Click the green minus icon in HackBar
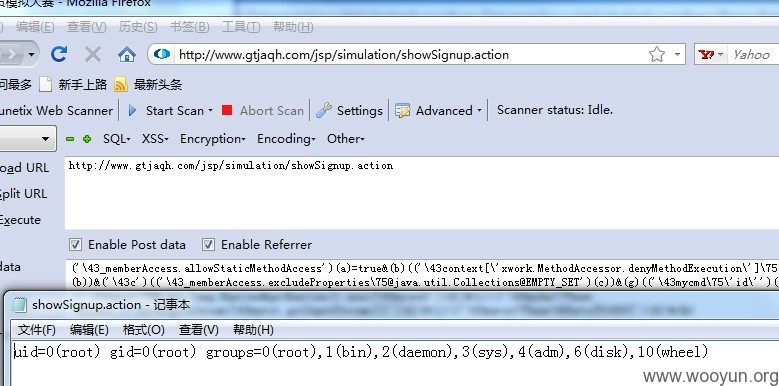Image resolution: width=779 pixels, height=386 pixels. point(70,139)
